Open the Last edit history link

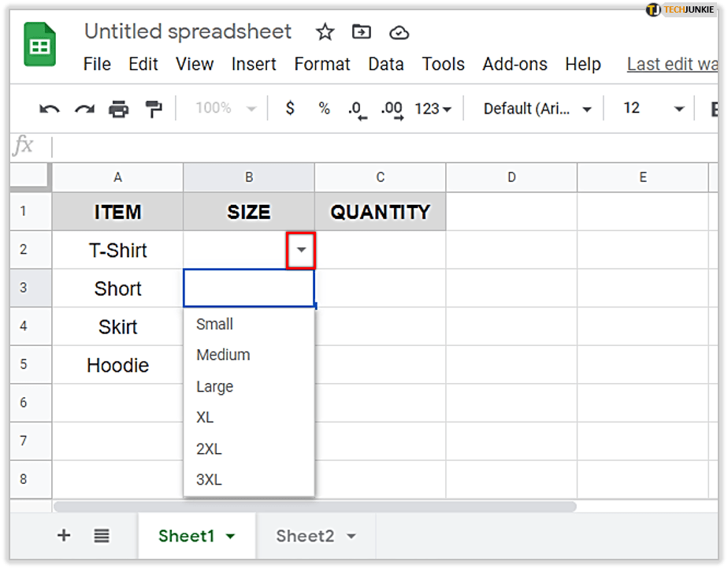click(x=672, y=65)
